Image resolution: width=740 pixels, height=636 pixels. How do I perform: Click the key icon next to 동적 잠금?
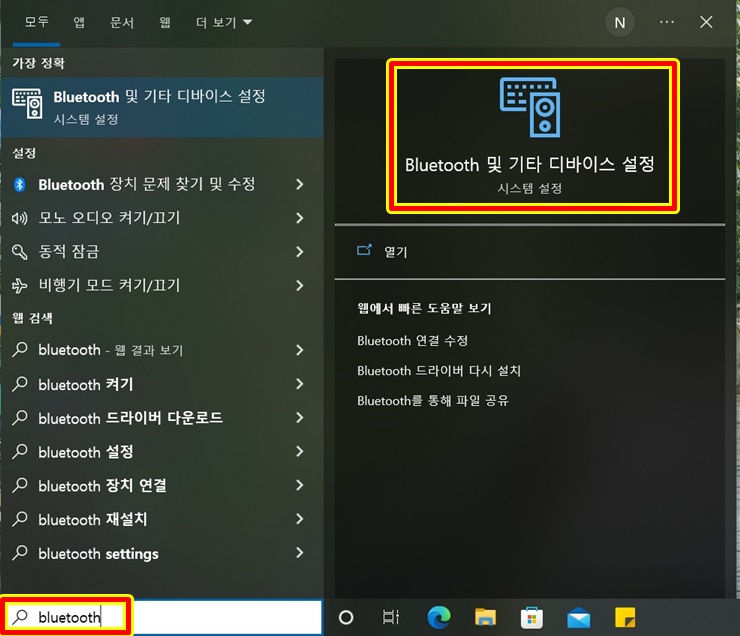click(19, 252)
